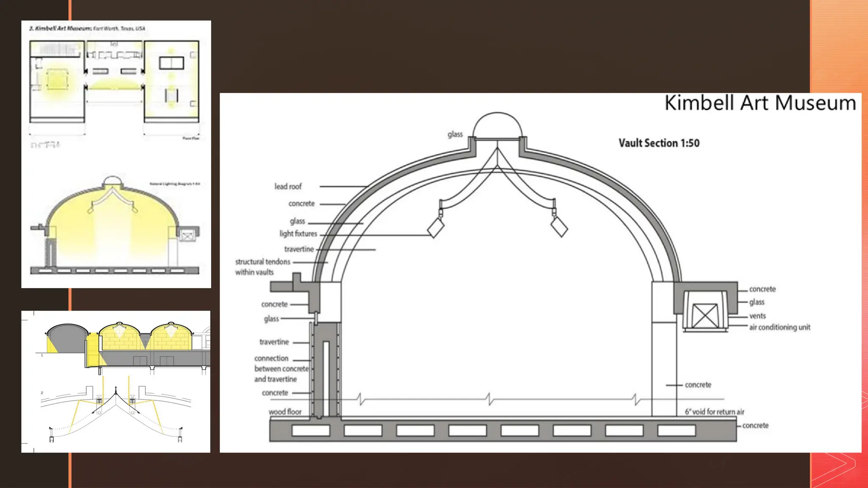
Task: Select the '6" void for return air' label
Action: 714,412
